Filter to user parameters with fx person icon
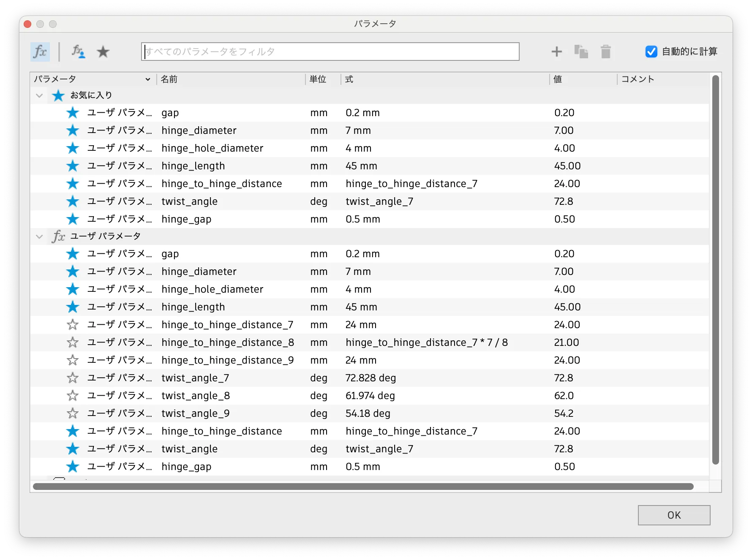 (x=78, y=52)
